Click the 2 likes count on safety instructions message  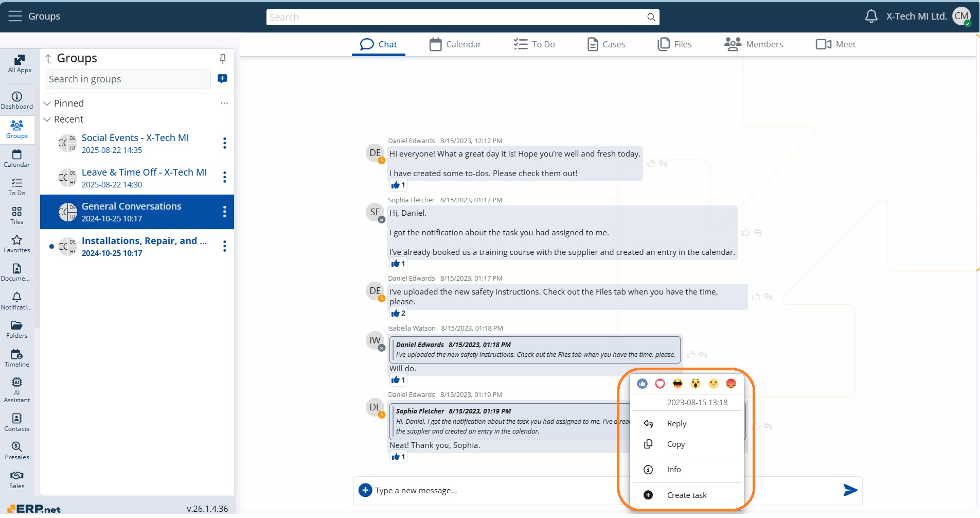[x=398, y=313]
